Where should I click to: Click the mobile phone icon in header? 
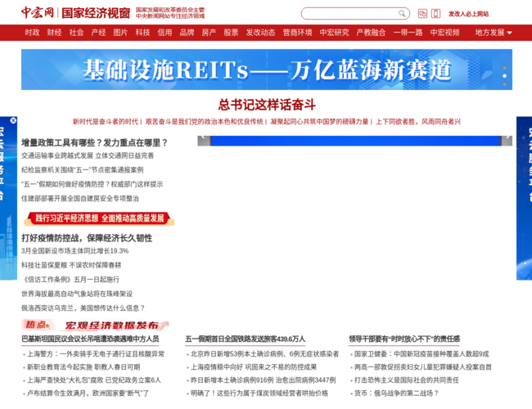click(435, 14)
